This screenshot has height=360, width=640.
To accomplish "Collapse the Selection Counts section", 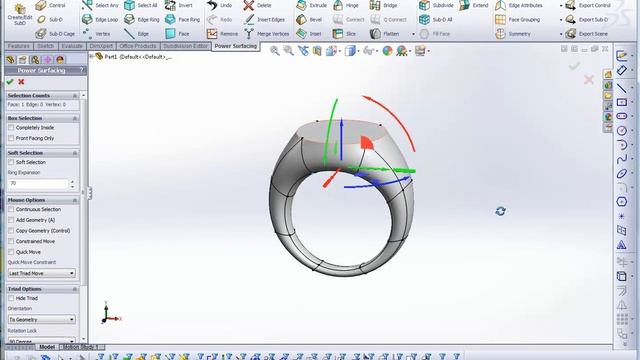I will [75, 96].
